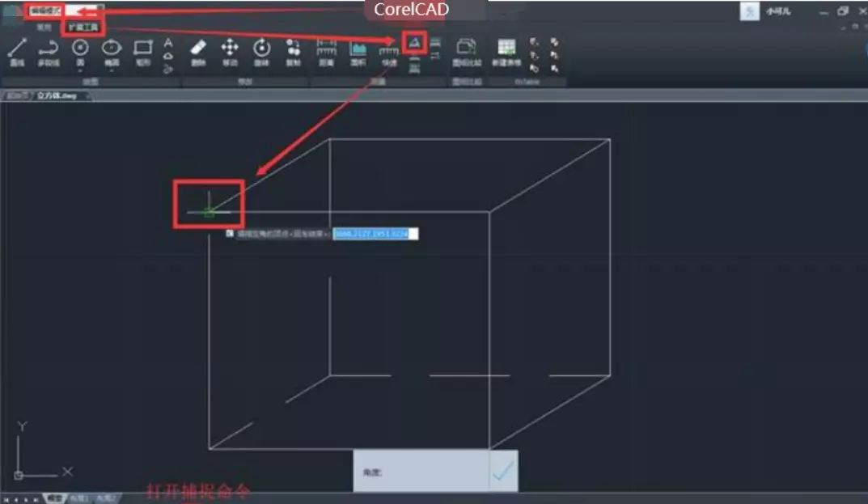Select the Rotate tool

(x=261, y=53)
